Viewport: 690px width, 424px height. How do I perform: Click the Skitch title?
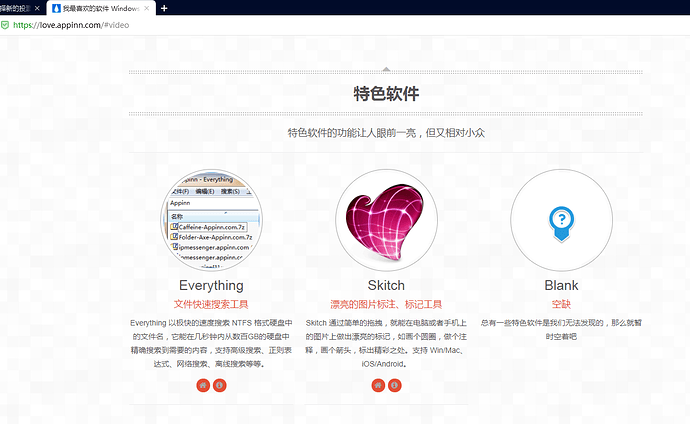(x=386, y=285)
